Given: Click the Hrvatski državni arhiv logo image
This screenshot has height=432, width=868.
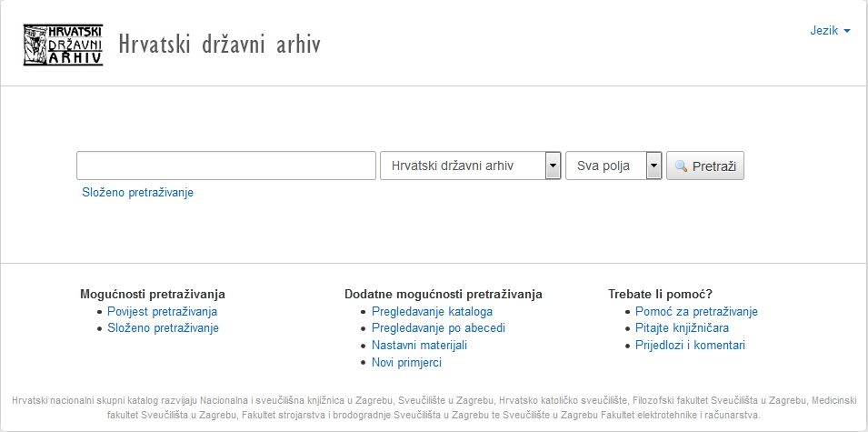Looking at the screenshot, I should pos(63,45).
